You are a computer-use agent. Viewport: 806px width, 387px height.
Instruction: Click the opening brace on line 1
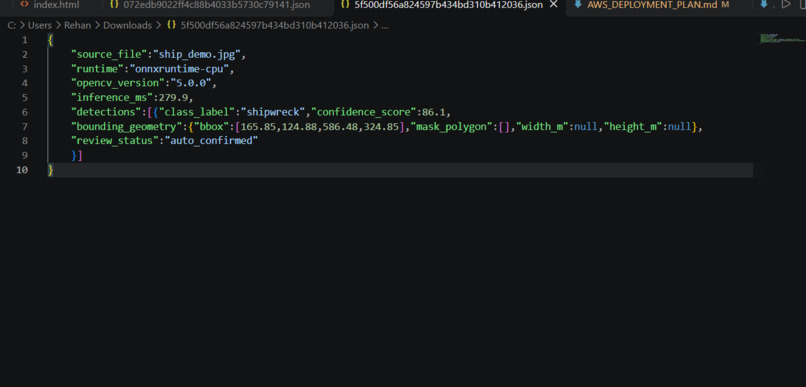[50, 40]
